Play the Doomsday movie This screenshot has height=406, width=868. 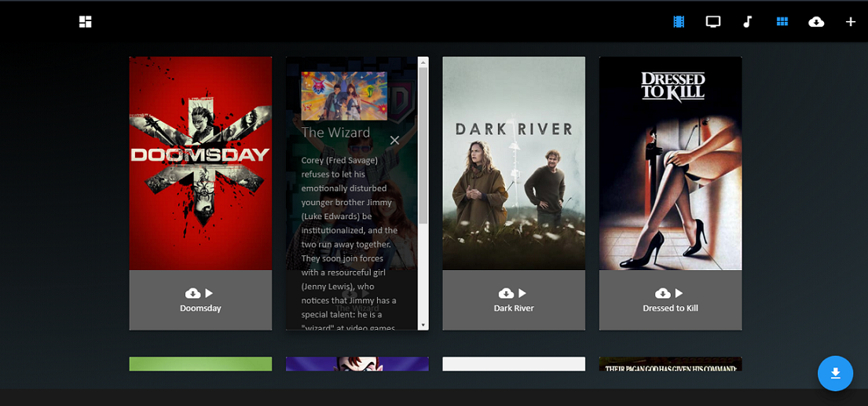(209, 293)
